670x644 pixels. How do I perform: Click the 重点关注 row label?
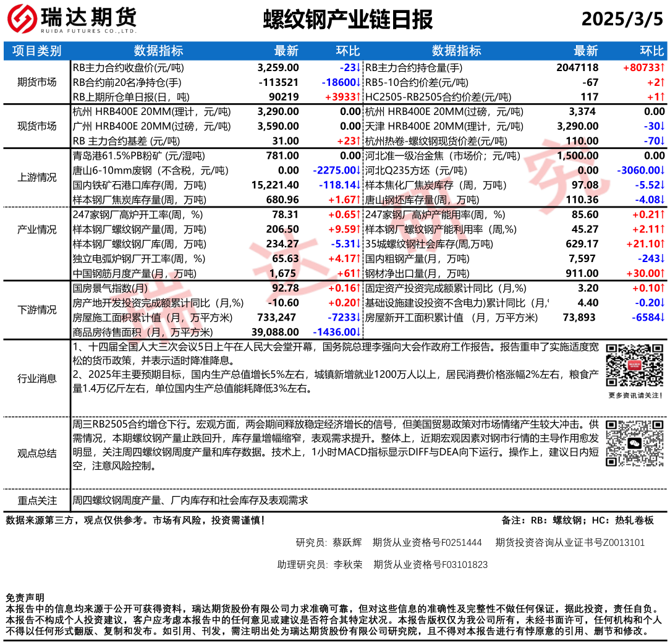[x=36, y=501]
